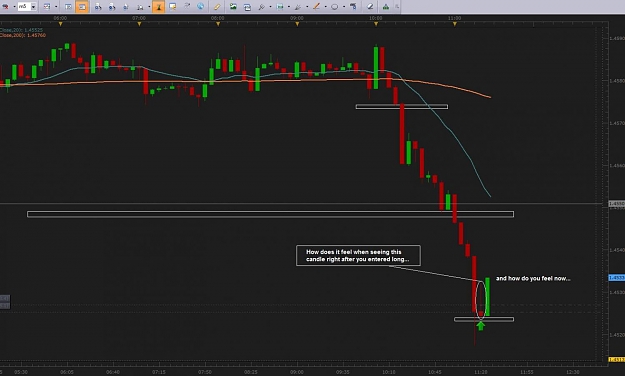
Task: Click the m5 timeframe field
Action: click(x=24, y=6)
